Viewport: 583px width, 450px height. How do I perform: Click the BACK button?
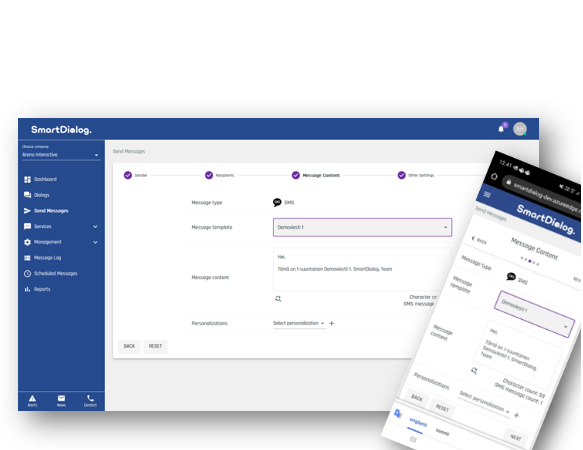click(129, 346)
